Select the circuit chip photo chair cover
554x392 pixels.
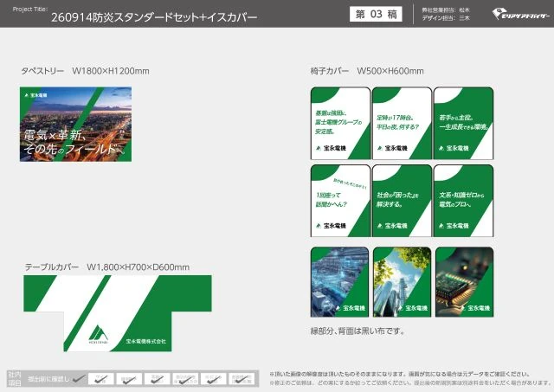click(x=465, y=282)
